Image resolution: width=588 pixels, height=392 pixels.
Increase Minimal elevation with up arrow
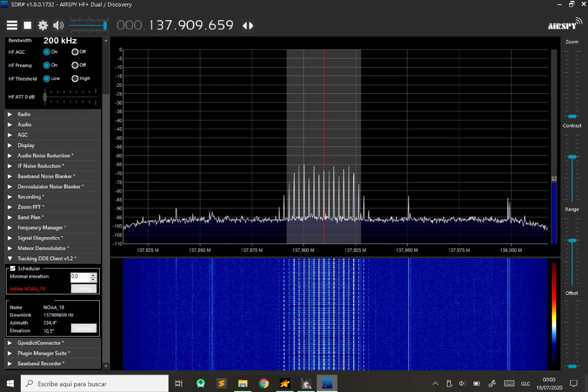click(x=94, y=275)
